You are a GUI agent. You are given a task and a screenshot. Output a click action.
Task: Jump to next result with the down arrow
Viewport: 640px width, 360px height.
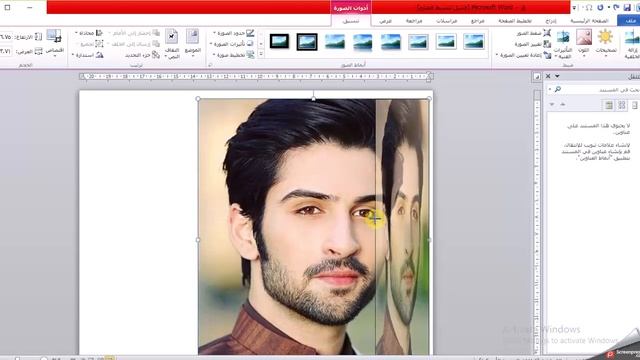552,105
